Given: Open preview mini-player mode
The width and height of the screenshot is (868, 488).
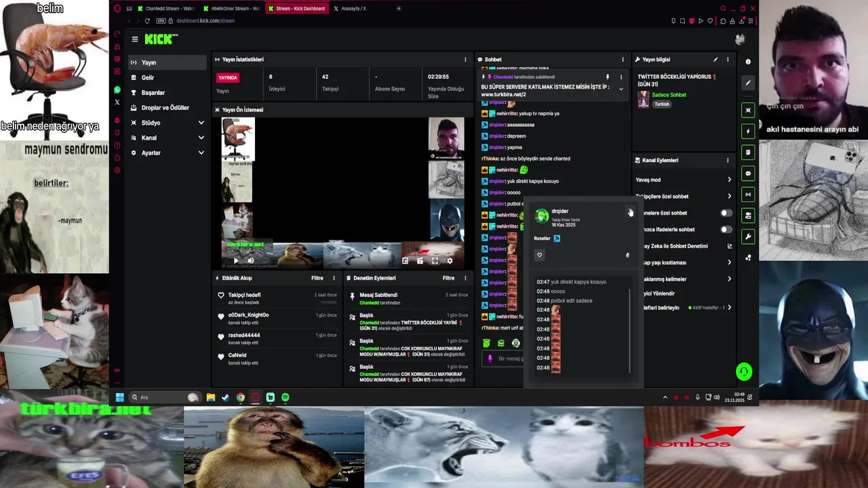Looking at the screenshot, I should click(405, 260).
